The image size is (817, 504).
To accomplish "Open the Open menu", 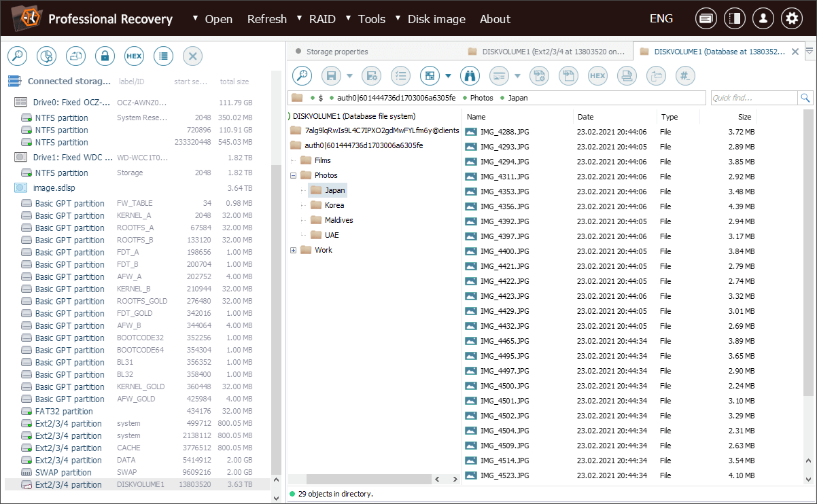I will [x=218, y=19].
